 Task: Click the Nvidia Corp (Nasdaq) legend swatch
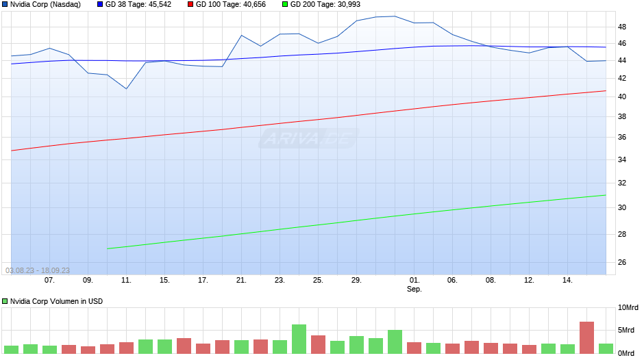[x=5, y=5]
